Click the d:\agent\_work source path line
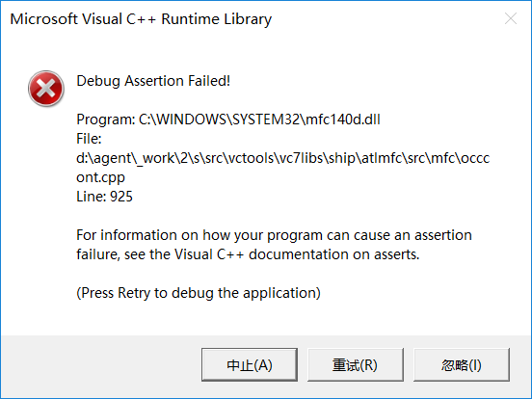This screenshot has width=532, height=399. tap(283, 158)
